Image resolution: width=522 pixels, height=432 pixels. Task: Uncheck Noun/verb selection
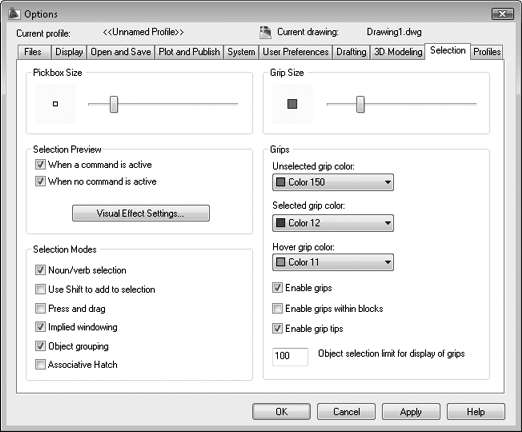point(40,270)
